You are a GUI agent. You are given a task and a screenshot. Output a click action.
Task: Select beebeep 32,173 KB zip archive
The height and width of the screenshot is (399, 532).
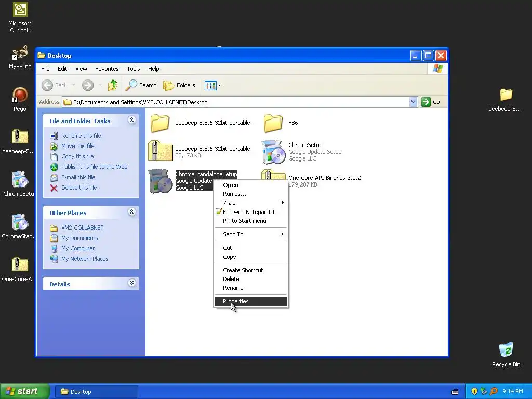pos(199,151)
